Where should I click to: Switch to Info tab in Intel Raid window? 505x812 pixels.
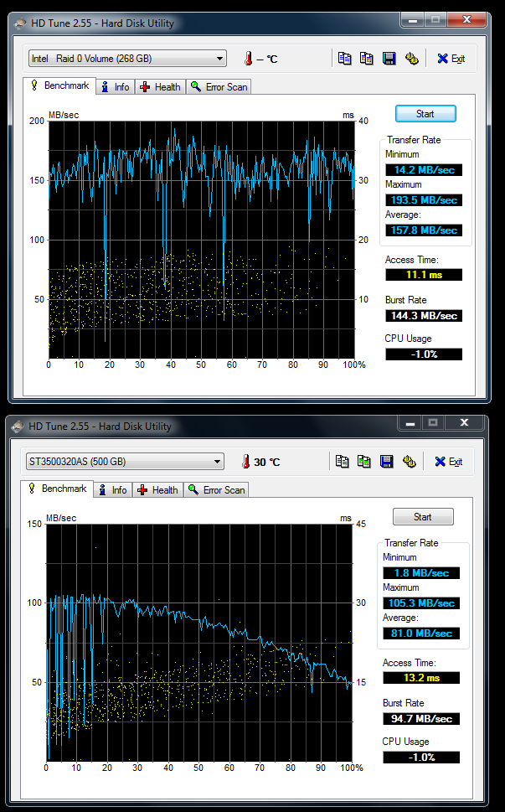[x=116, y=86]
